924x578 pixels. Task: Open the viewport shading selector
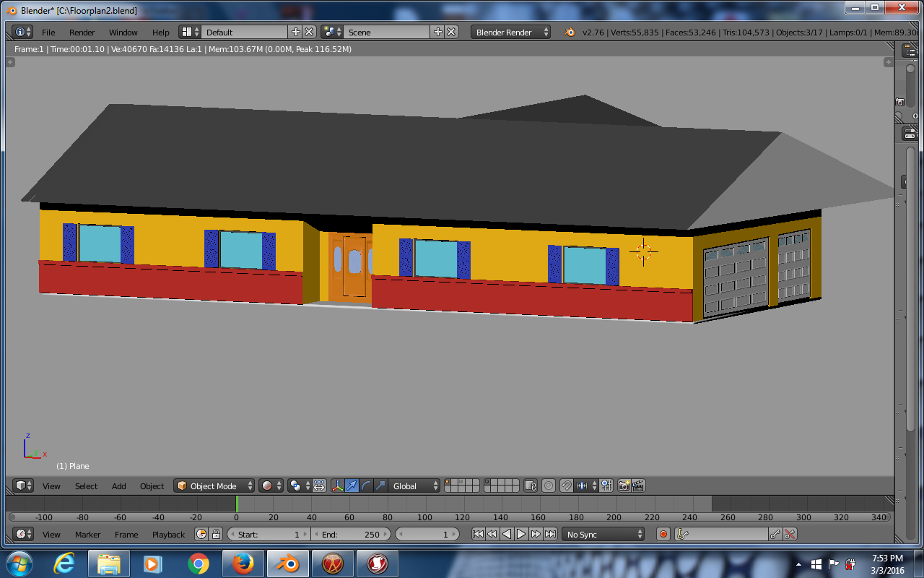272,486
